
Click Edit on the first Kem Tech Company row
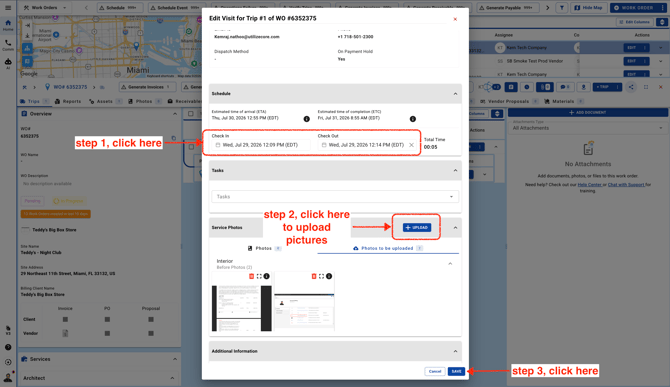(x=632, y=48)
